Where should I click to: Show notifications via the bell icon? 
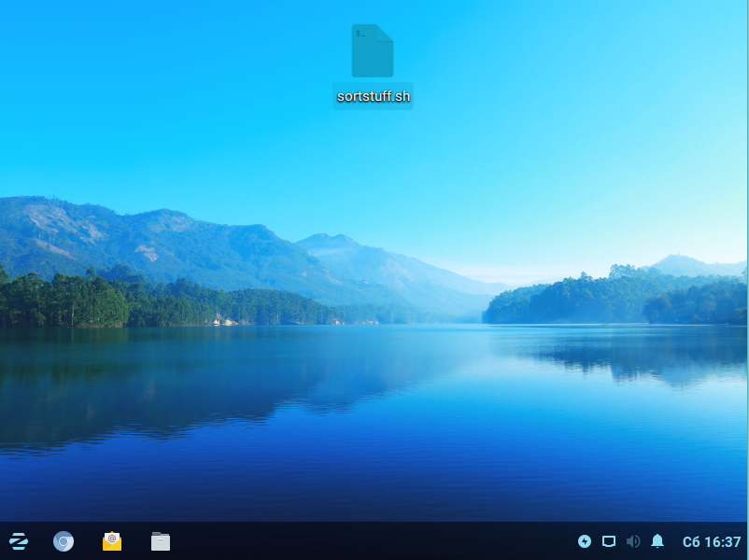click(x=657, y=541)
